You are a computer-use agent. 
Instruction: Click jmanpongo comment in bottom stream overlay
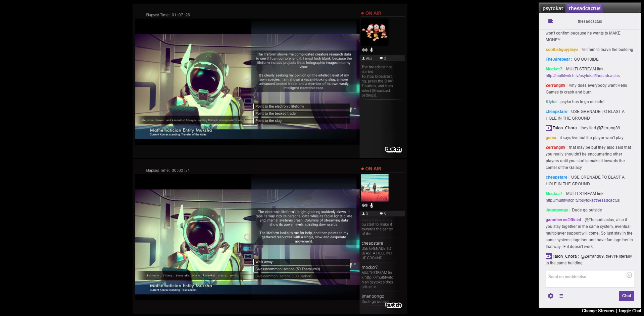click(375, 299)
